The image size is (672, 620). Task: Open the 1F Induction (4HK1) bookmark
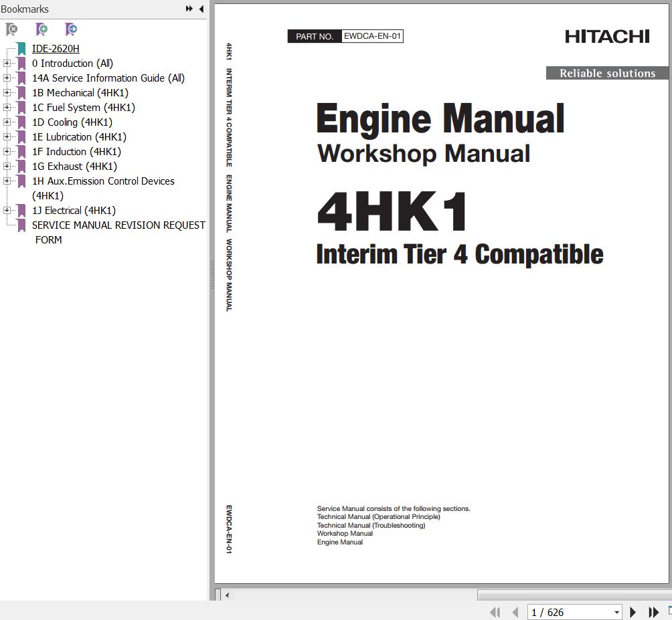point(77,152)
